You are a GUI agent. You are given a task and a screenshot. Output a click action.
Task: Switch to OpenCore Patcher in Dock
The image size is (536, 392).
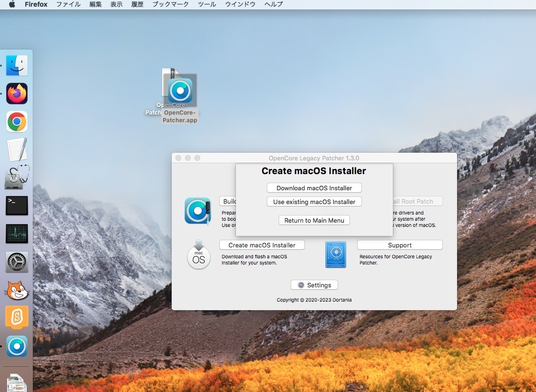coord(17,346)
